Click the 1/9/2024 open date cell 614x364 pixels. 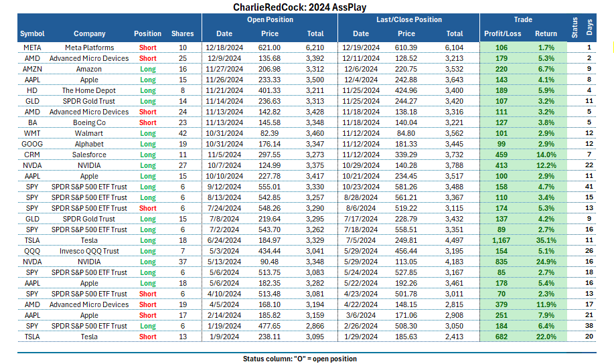[x=224, y=337]
